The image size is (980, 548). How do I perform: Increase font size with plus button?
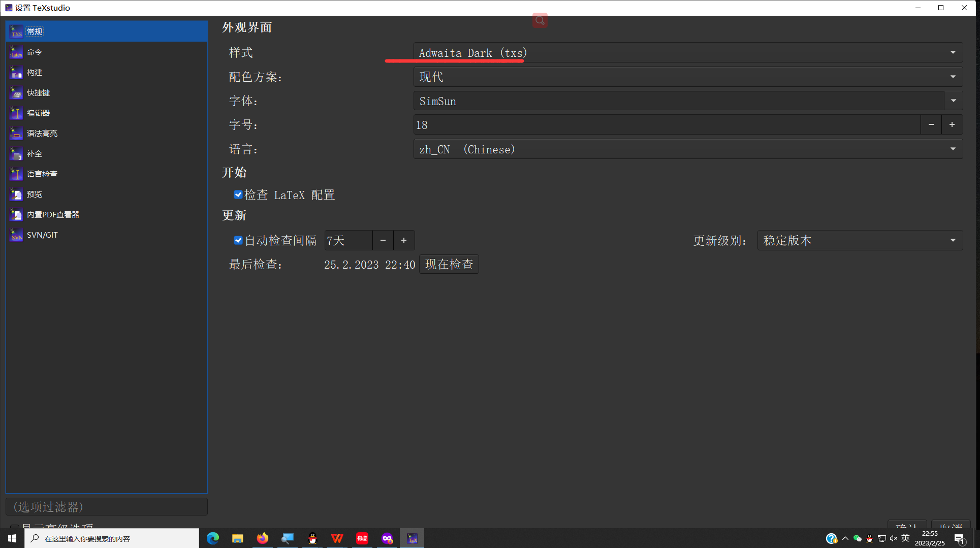(952, 124)
